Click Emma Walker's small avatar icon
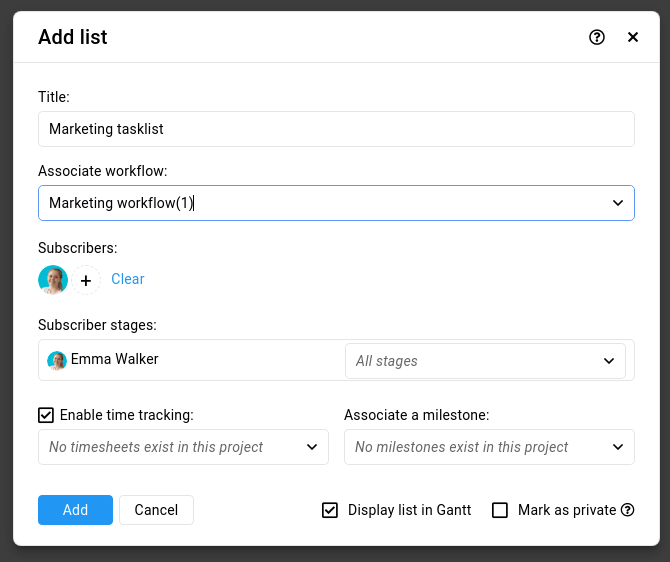The width and height of the screenshot is (670, 562). pos(57,360)
